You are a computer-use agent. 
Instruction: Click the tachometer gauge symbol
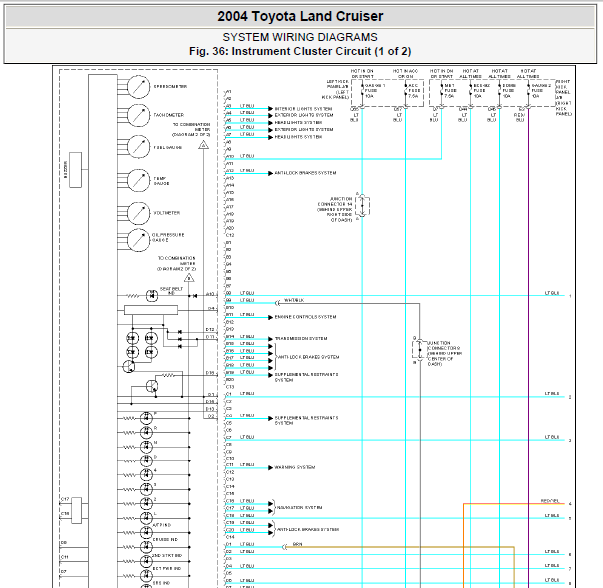click(138, 115)
